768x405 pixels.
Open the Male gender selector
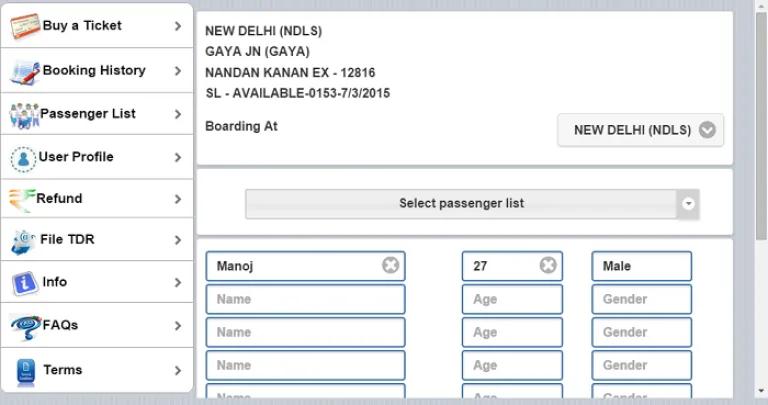tap(642, 266)
